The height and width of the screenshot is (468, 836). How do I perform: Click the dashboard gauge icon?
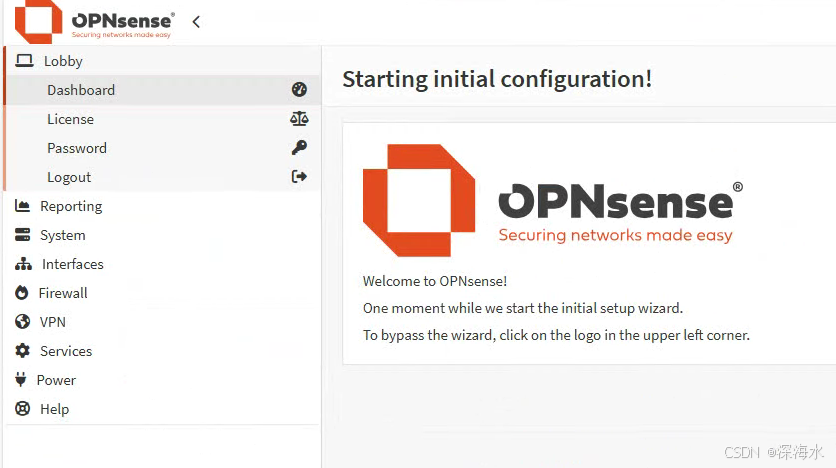click(299, 90)
